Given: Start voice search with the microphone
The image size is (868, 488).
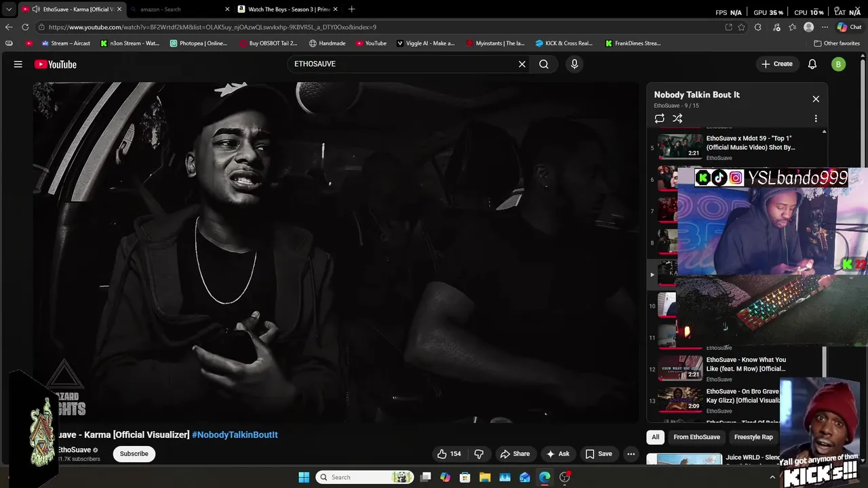Looking at the screenshot, I should pyautogui.click(x=574, y=64).
